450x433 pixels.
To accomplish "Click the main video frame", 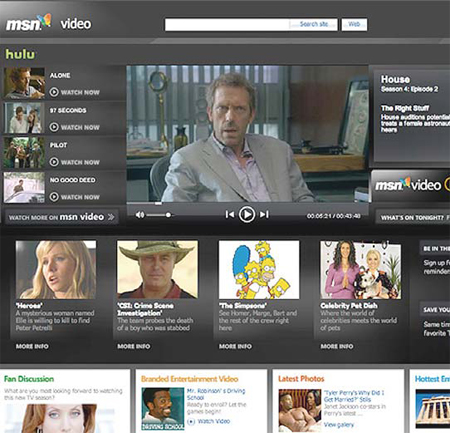I will (248, 133).
